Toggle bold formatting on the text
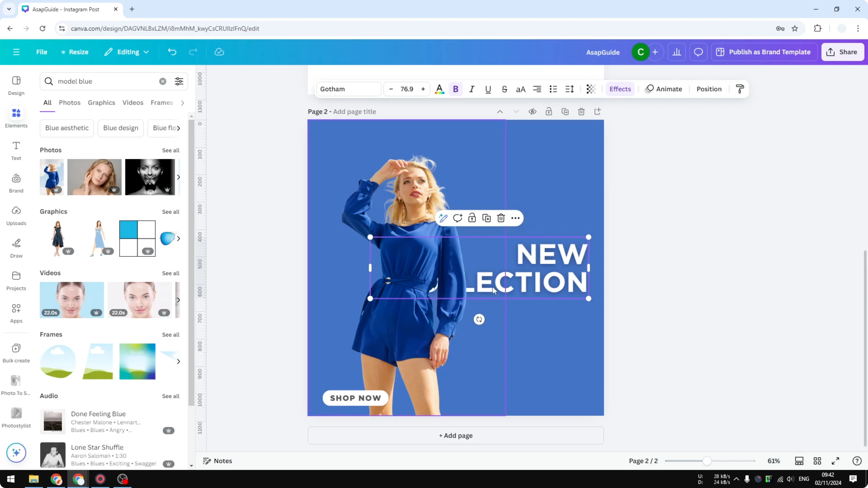Screen dimensions: 868x488 tap(455, 89)
